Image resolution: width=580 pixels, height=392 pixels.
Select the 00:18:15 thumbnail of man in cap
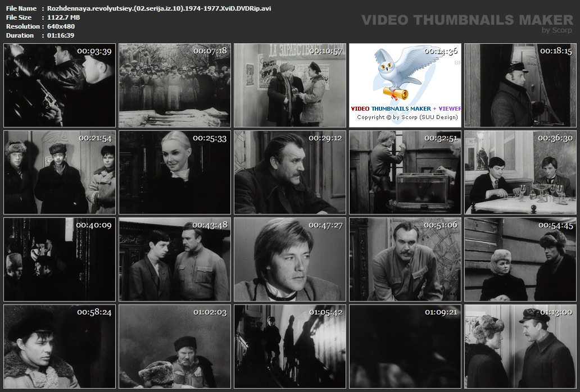(520, 85)
